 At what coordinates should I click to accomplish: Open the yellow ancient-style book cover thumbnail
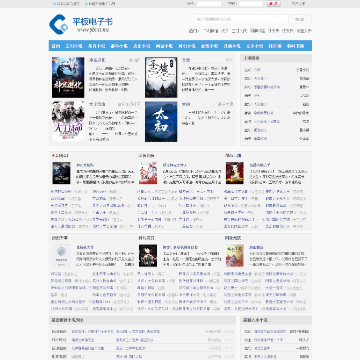(235, 256)
